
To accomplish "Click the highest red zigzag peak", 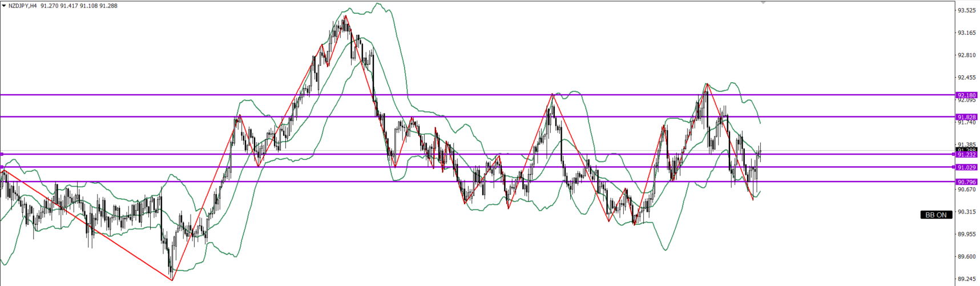I will (x=345, y=16).
